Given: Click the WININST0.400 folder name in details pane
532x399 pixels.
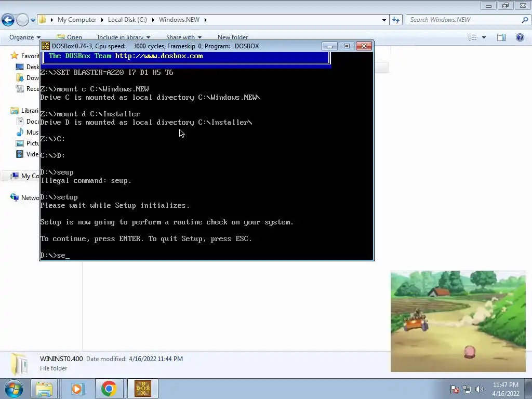Looking at the screenshot, I should point(61,359).
